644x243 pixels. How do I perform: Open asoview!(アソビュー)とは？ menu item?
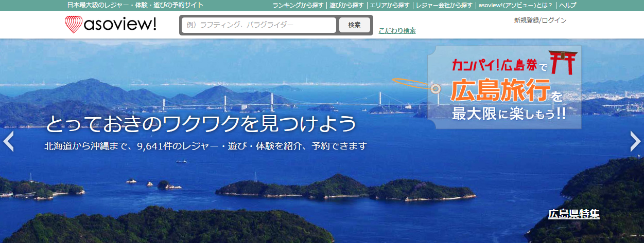pos(515,5)
